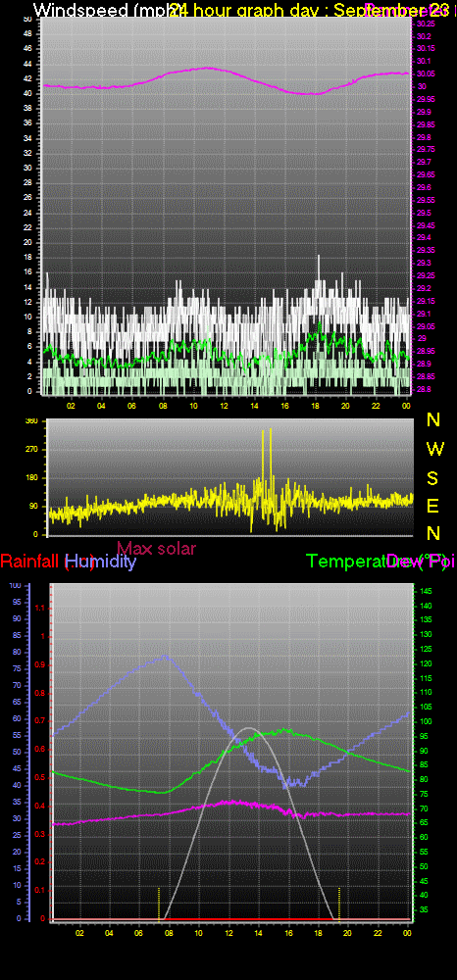This screenshot has height=980, width=457.
Task: Click the yellow E compass letter
Action: pos(432,506)
